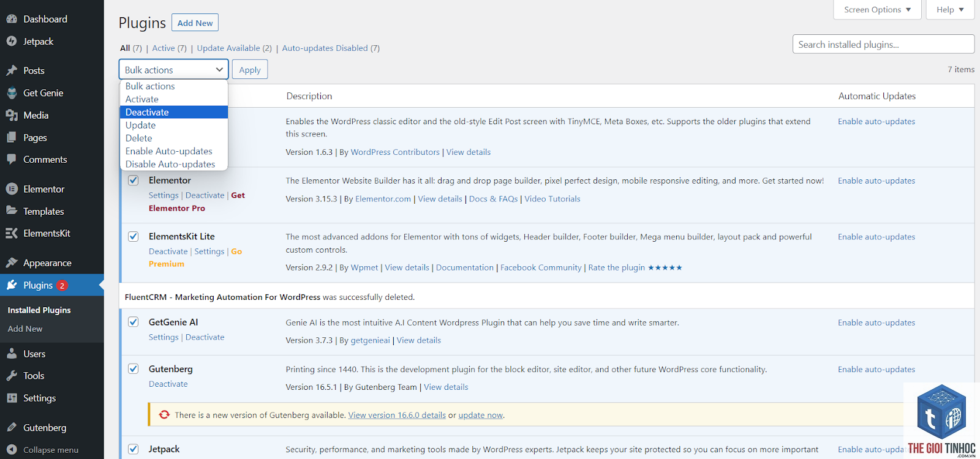Enable auto-updates for Elementor

click(876, 181)
